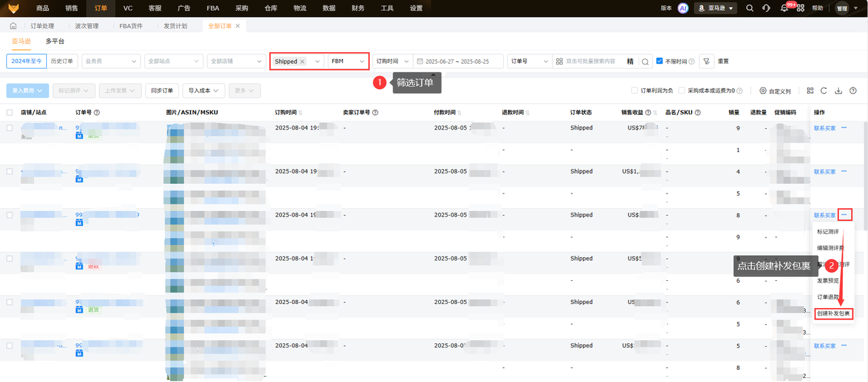868x382 pixels.
Task: Open the 商品 top menu
Action: 43,8
